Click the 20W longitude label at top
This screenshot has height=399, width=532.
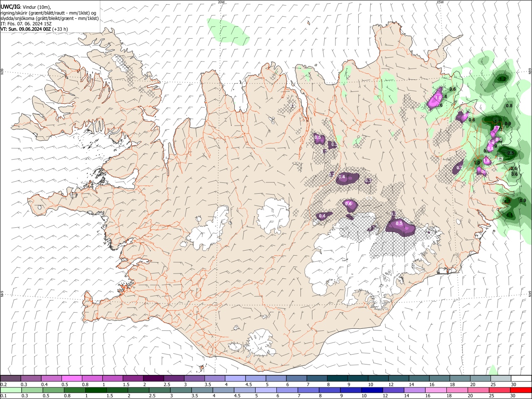pyautogui.click(x=221, y=2)
